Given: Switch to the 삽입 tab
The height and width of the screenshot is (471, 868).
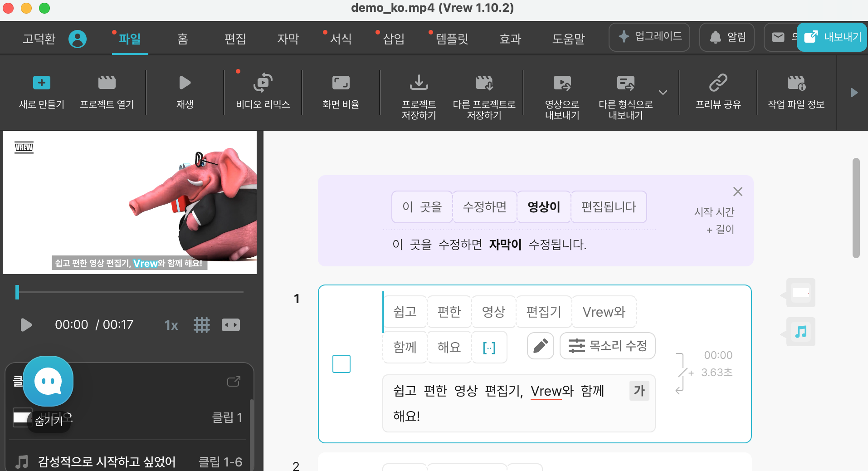Looking at the screenshot, I should [394, 39].
